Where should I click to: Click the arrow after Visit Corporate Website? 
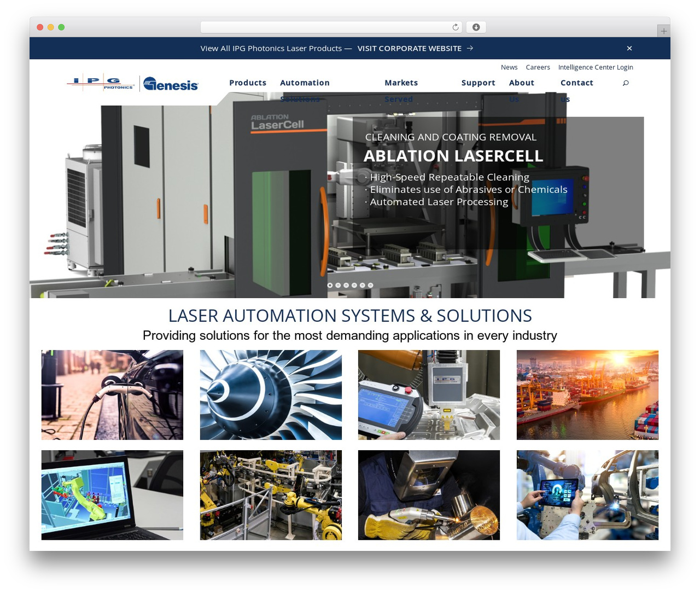coord(470,48)
